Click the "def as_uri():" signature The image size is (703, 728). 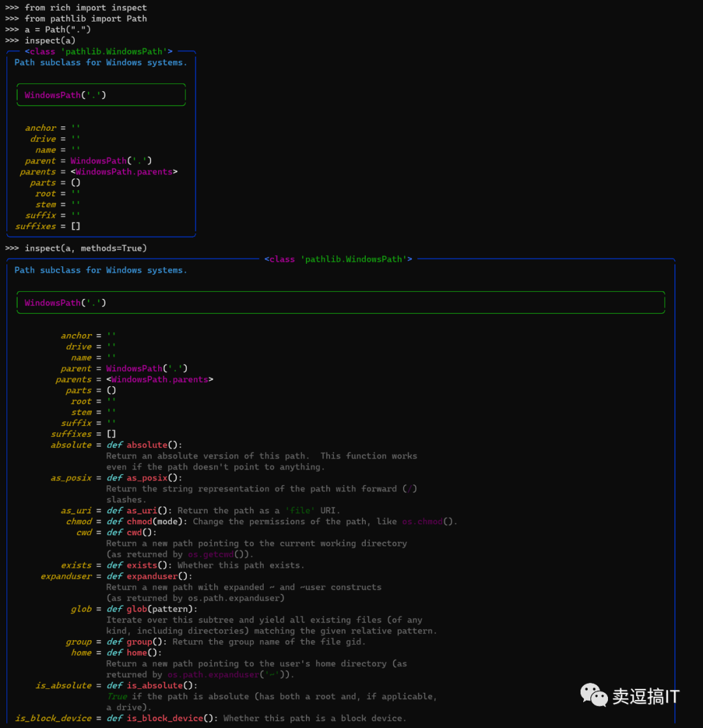point(139,511)
